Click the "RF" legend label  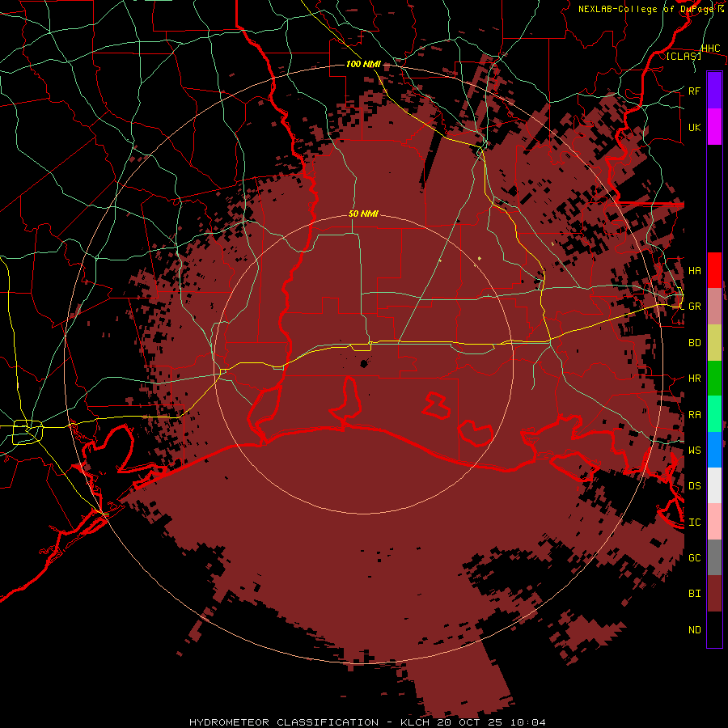694,91
